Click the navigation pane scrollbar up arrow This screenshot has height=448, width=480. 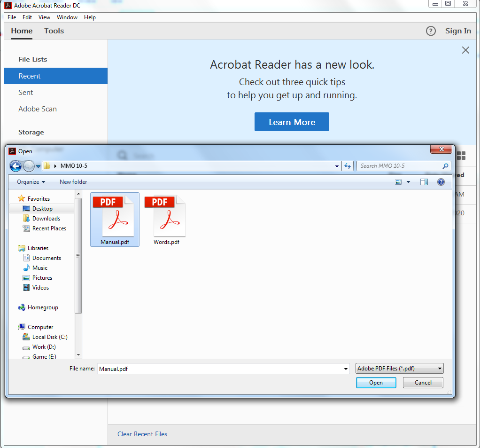coord(78,194)
